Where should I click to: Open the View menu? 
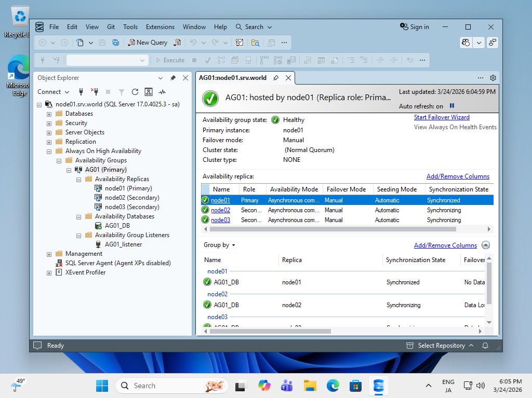coord(92,27)
